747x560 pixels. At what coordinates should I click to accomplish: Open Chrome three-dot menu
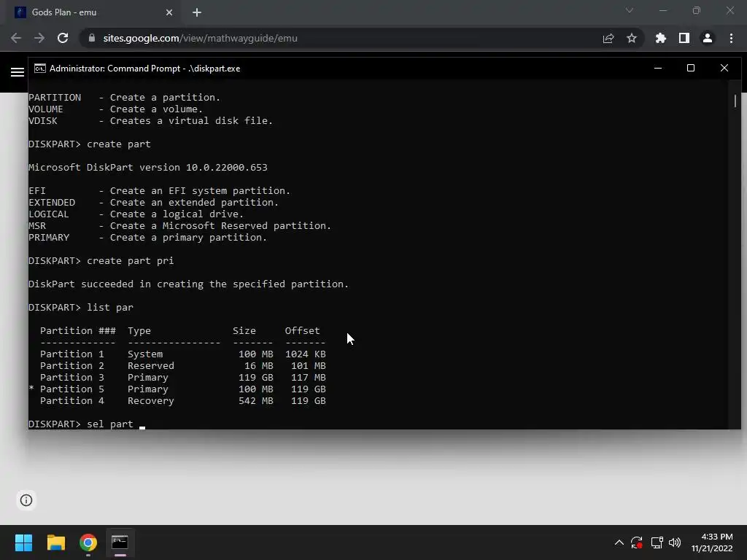click(x=731, y=38)
